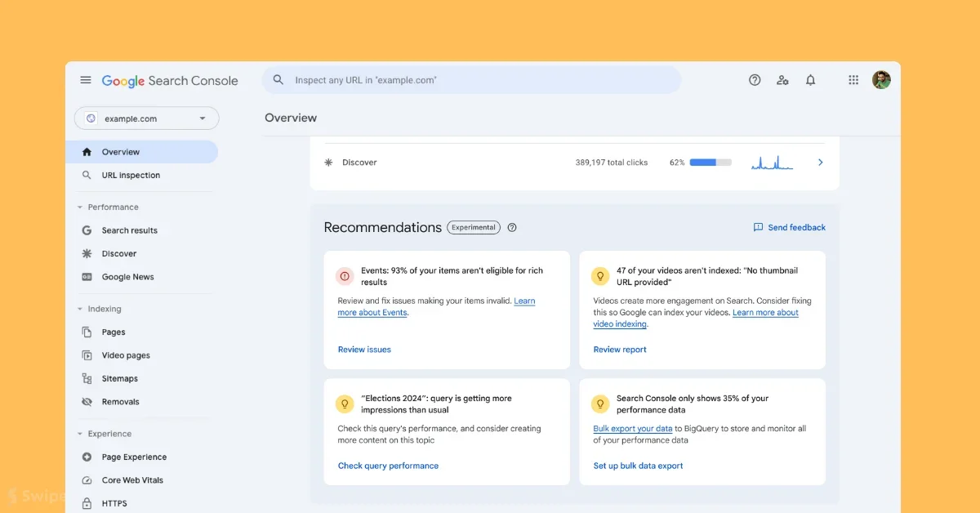The image size is (980, 513).
Task: Collapse the Performance section
Action: 80,207
